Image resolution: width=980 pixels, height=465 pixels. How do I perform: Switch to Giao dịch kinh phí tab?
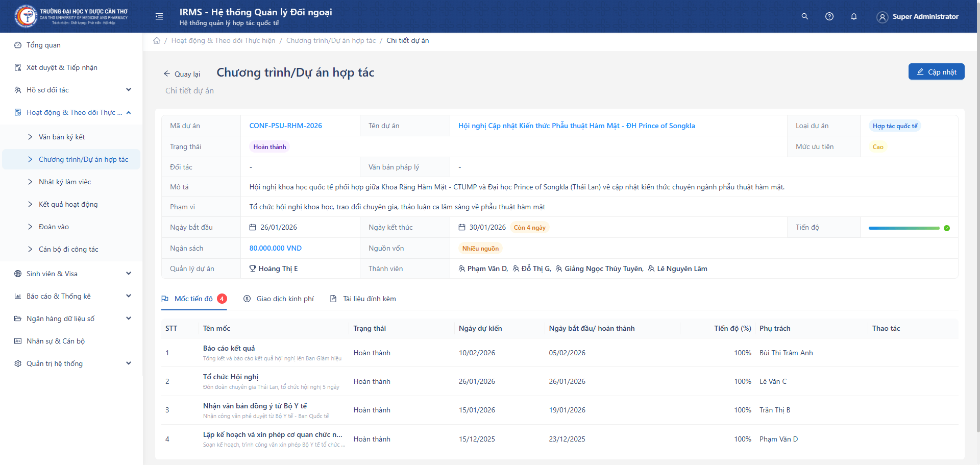pos(279,299)
